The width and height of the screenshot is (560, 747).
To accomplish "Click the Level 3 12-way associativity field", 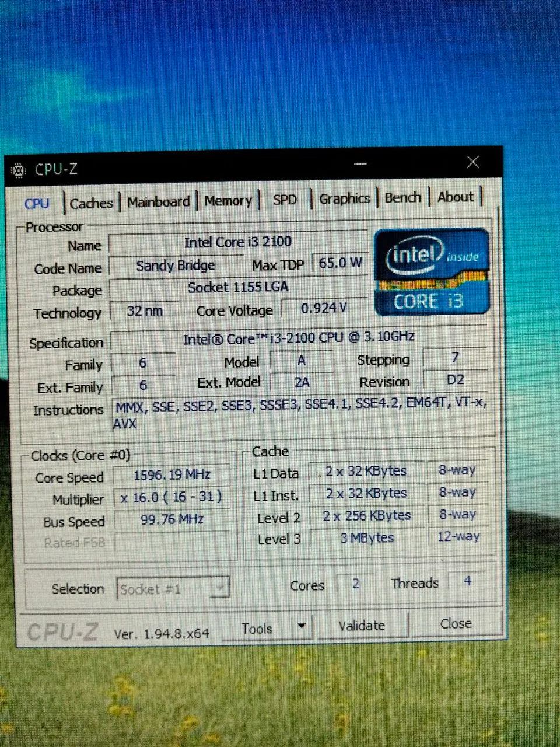I will [x=459, y=536].
